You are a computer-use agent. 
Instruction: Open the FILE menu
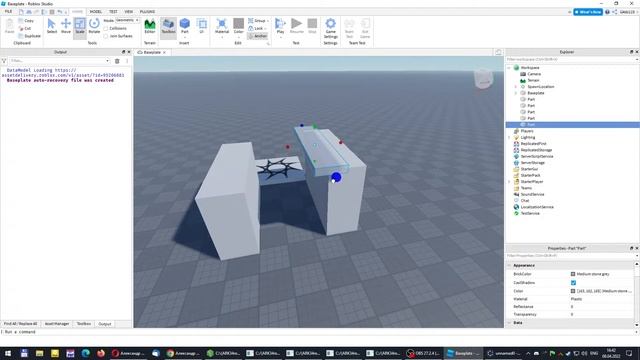point(8,11)
